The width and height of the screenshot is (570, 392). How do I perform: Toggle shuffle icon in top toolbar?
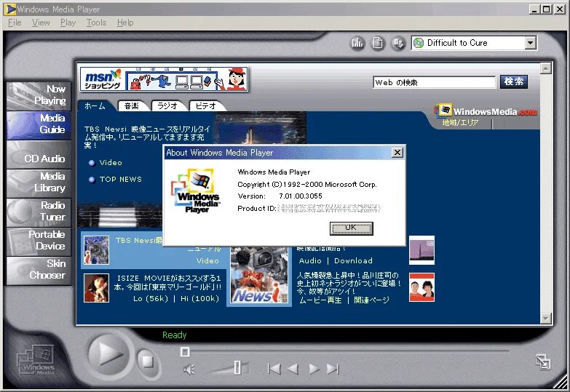[x=398, y=43]
